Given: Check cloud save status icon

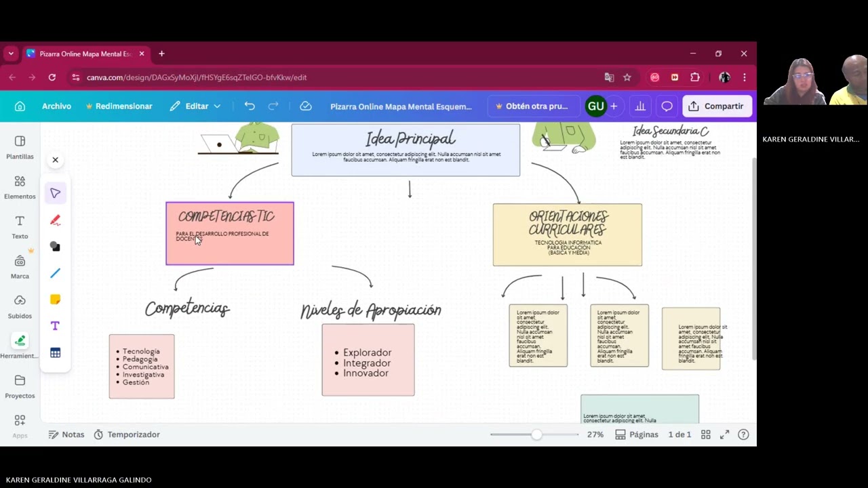Looking at the screenshot, I should tap(306, 106).
